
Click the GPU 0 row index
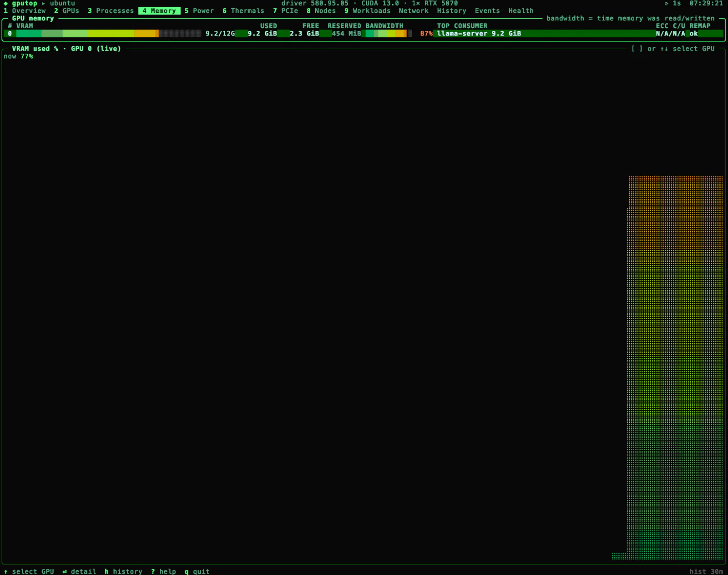pyautogui.click(x=10, y=33)
